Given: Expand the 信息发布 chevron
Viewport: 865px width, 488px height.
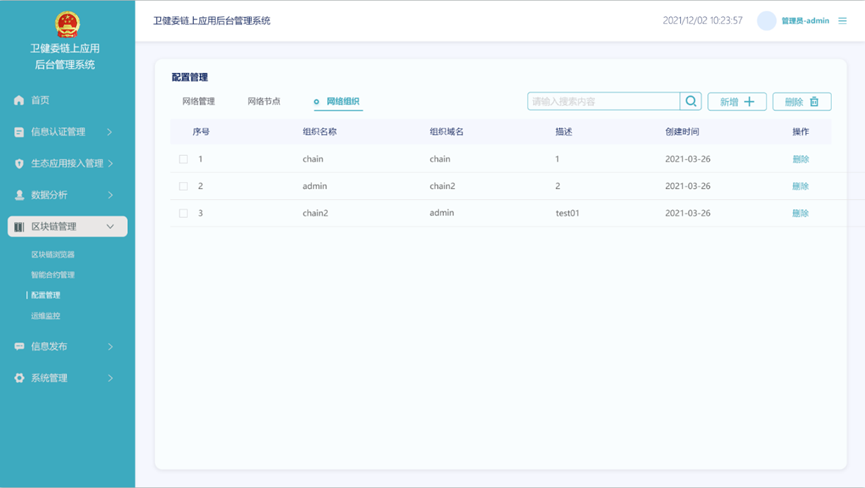Looking at the screenshot, I should pos(110,346).
